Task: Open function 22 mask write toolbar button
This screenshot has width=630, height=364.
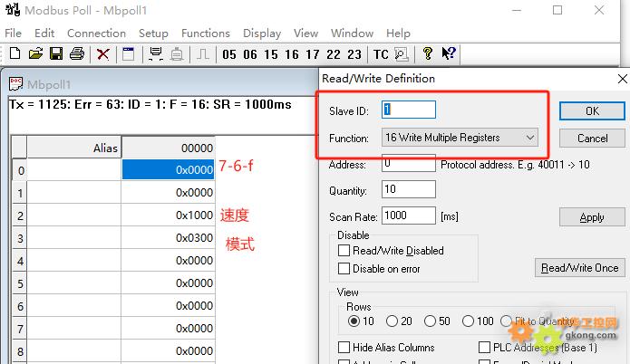Action: 334,54
